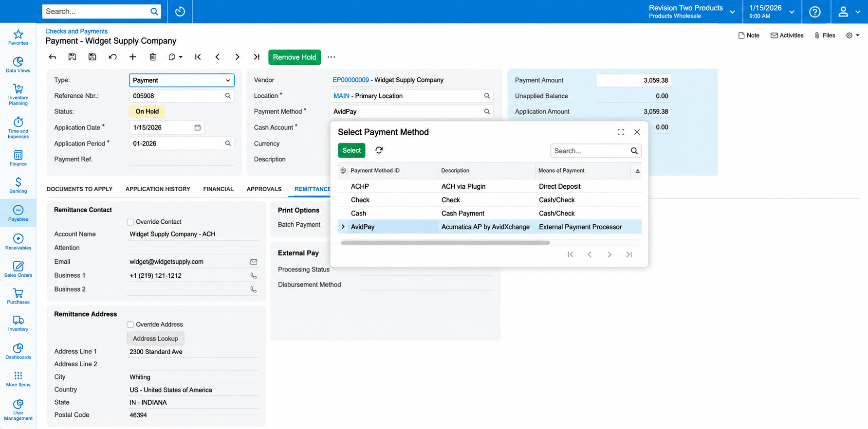The width and height of the screenshot is (868, 429).
Task: Switch to Documents to Apply tab
Action: pos(79,189)
